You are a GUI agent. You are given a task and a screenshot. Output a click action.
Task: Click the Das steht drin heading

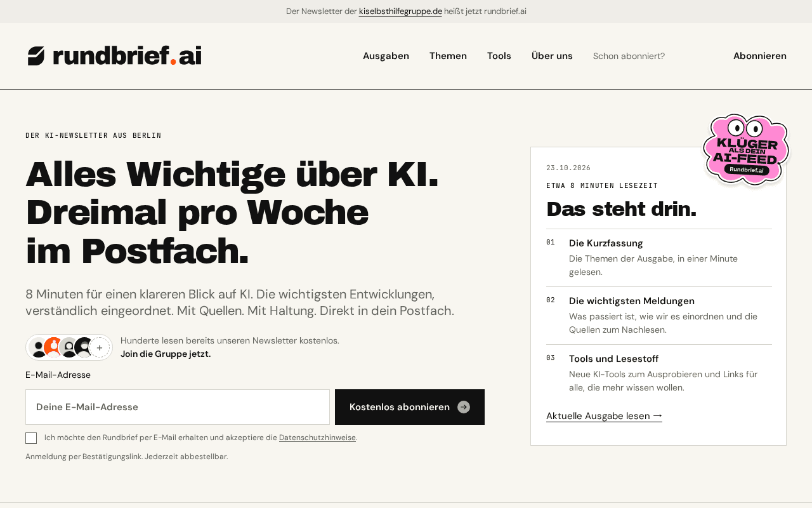tap(621, 209)
